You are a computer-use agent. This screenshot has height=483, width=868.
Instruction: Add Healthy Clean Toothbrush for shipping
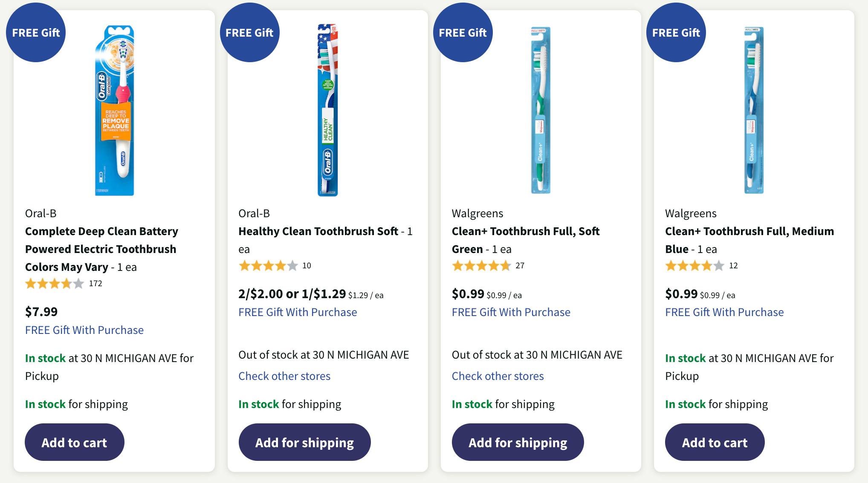pos(304,442)
